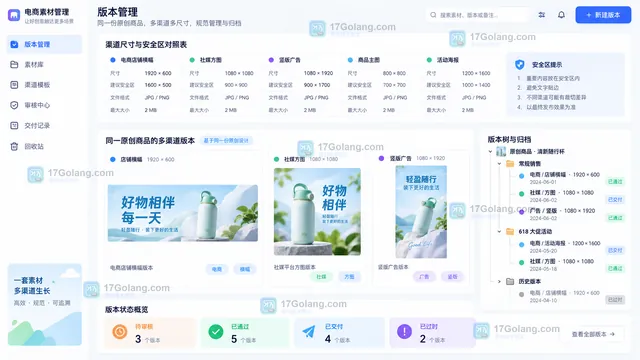Open the 已通过 5 个版本 card
This screenshot has width=640, height=360.
(x=245, y=333)
